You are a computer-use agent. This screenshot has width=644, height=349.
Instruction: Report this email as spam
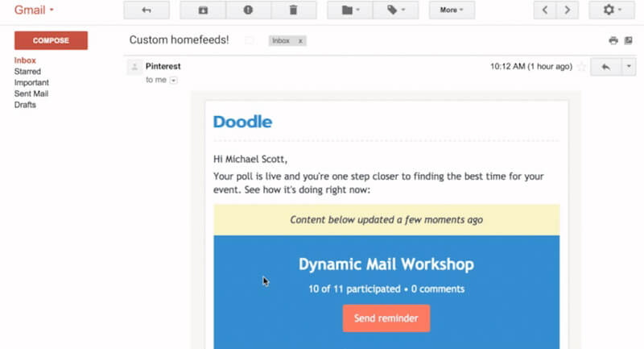pyautogui.click(x=248, y=10)
